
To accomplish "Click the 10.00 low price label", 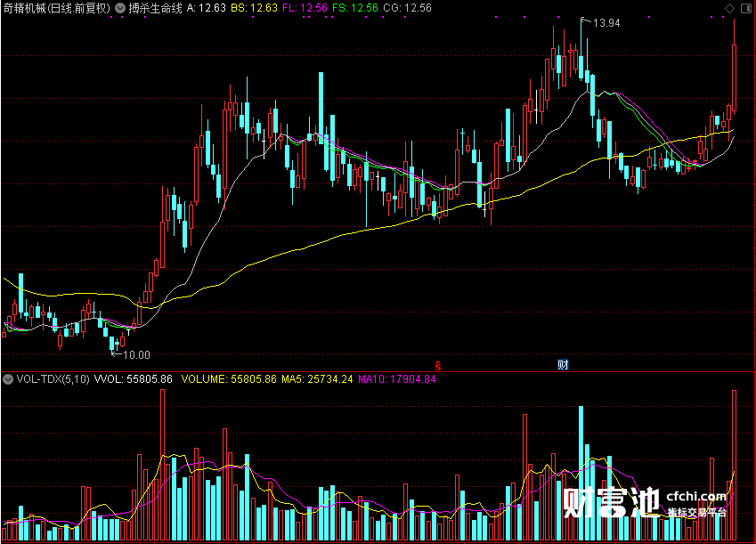I will pyautogui.click(x=136, y=355).
